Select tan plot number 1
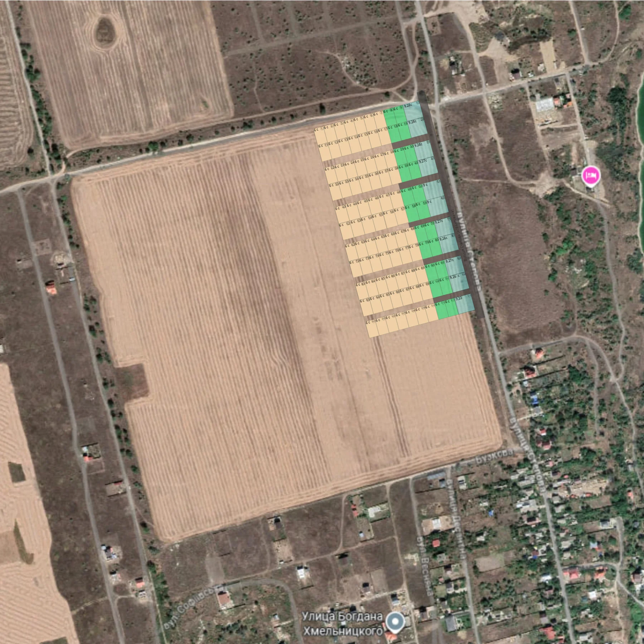 click(x=320, y=135)
